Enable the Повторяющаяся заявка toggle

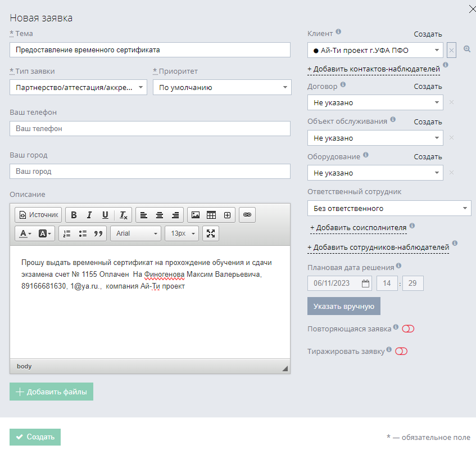point(408,329)
